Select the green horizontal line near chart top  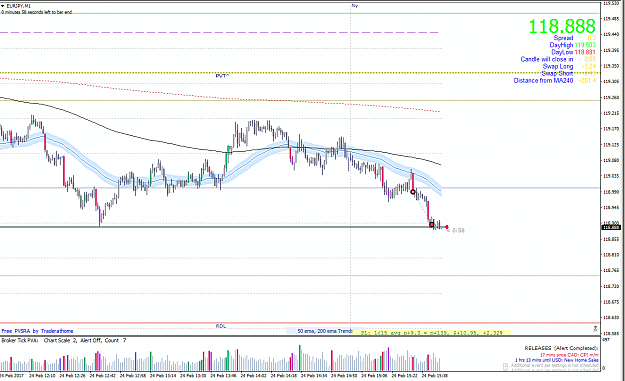[x=300, y=14]
